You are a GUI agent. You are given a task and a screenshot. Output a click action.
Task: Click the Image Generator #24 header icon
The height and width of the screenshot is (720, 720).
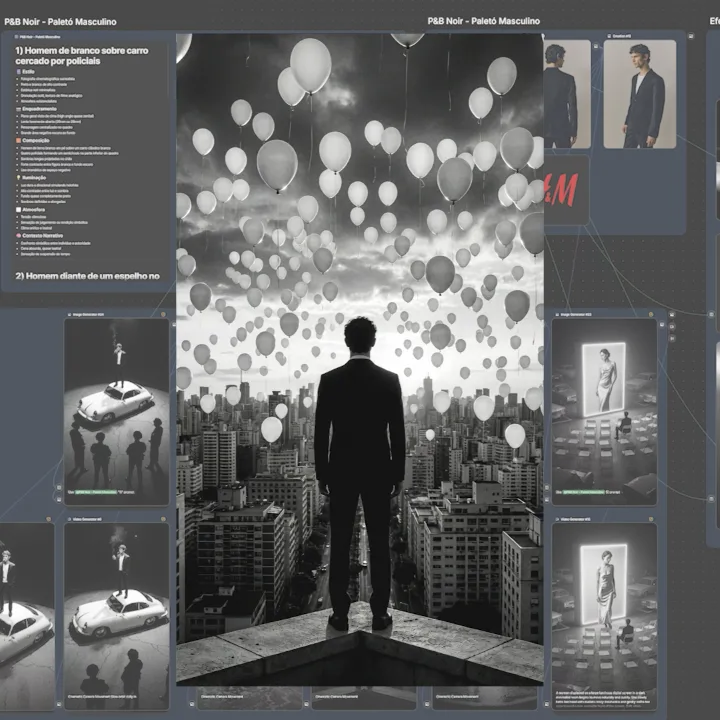69,315
